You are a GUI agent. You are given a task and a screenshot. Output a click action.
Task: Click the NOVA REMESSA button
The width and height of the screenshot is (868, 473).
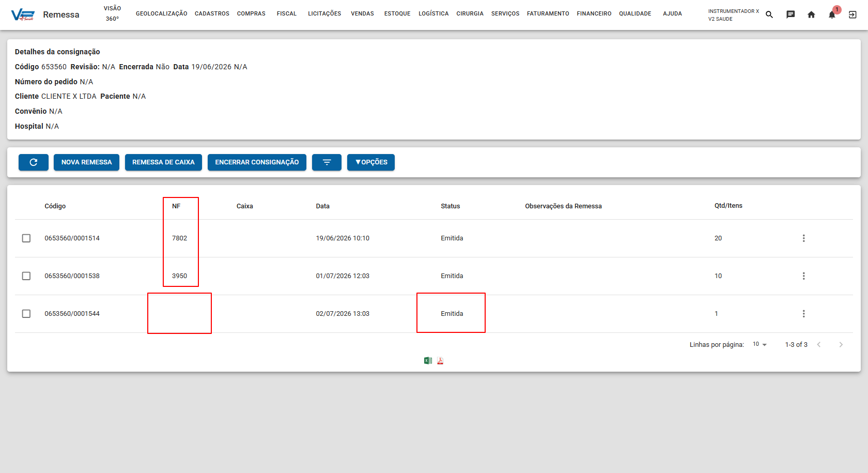pyautogui.click(x=86, y=162)
